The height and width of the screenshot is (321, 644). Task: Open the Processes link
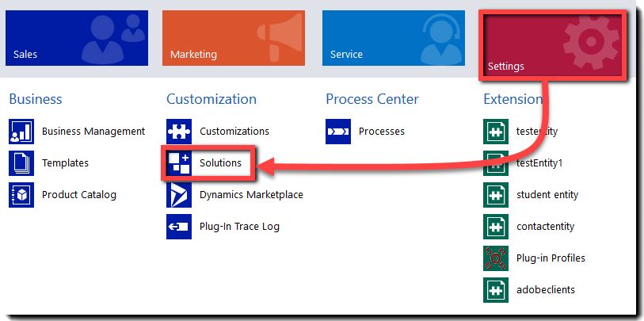(382, 132)
